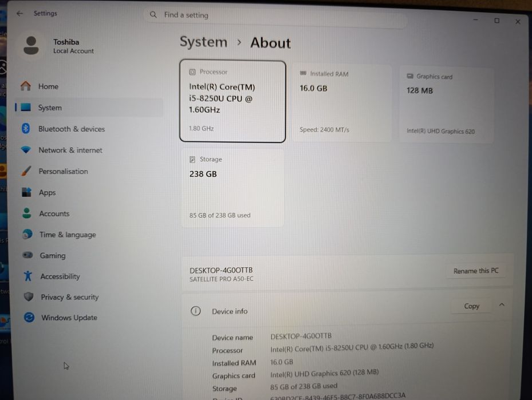Click the Gaming controller icon
532x400 pixels.
point(27,255)
